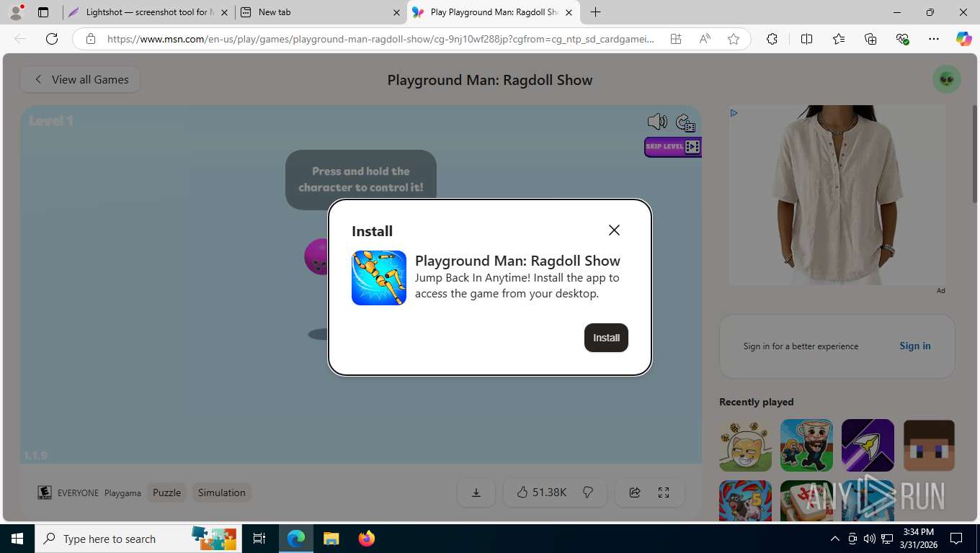Image resolution: width=980 pixels, height=553 pixels.
Task: Open the clock showing 3:34 PM
Action: (919, 539)
